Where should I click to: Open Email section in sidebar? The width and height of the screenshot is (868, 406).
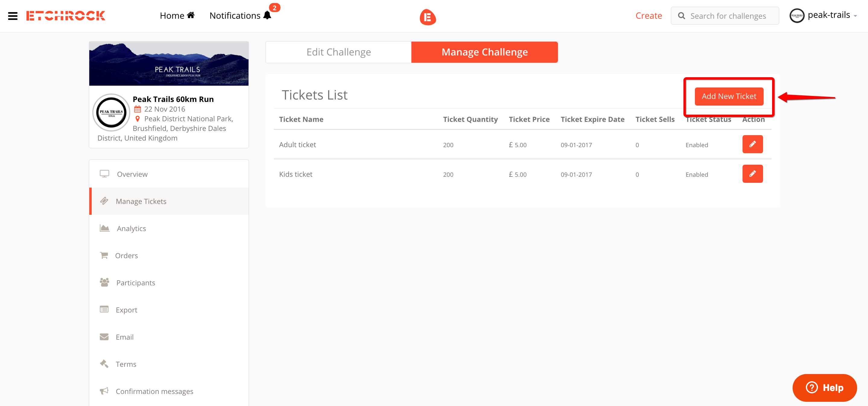coord(124,337)
